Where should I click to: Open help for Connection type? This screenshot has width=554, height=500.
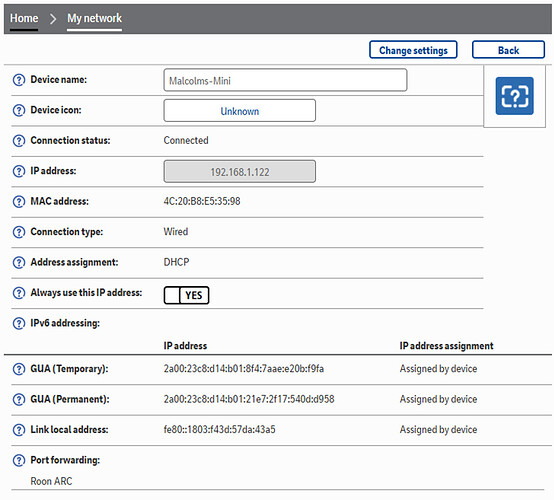[x=19, y=232]
